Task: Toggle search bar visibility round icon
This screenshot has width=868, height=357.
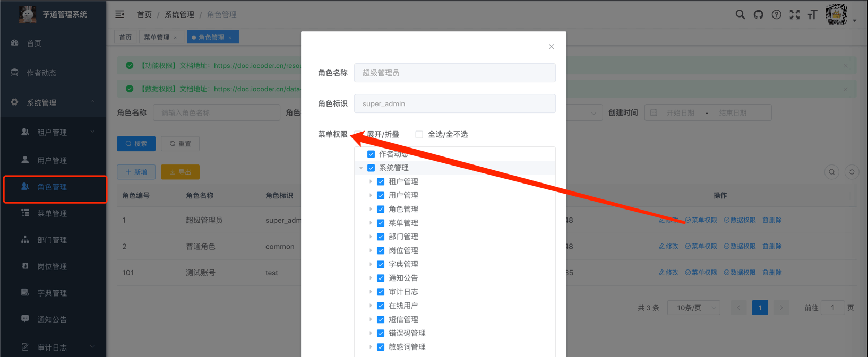Action: coord(832,172)
